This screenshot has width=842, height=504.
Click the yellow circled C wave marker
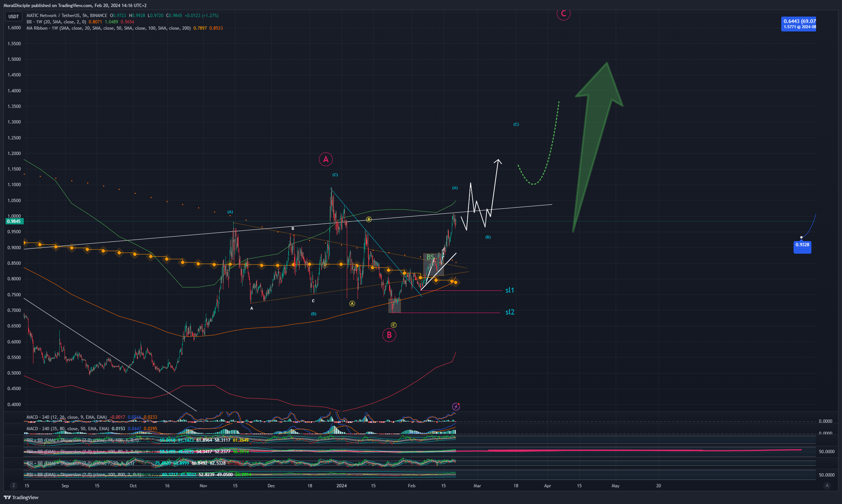[394, 325]
